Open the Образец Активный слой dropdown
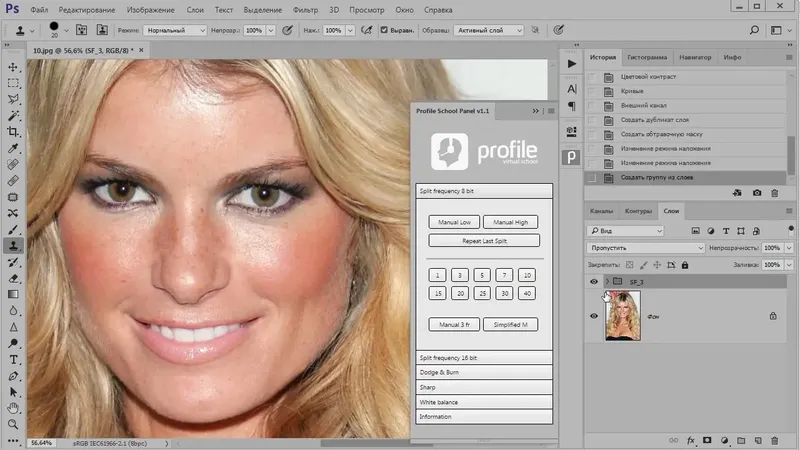 [488, 30]
